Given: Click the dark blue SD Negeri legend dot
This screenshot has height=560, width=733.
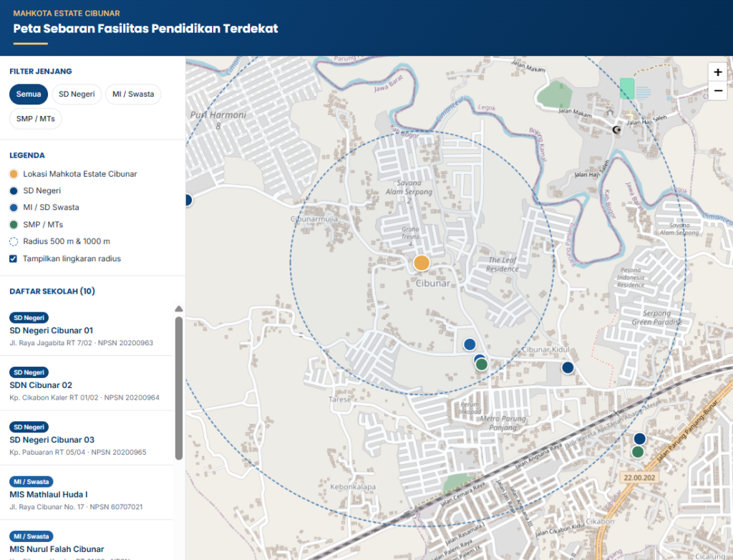Looking at the screenshot, I should click(x=14, y=191).
